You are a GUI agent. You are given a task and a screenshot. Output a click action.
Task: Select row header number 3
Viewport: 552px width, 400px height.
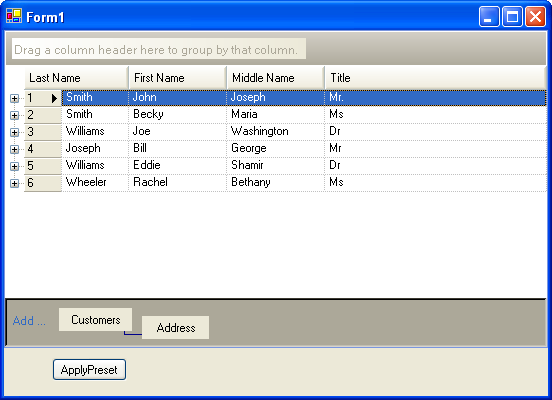(43, 132)
